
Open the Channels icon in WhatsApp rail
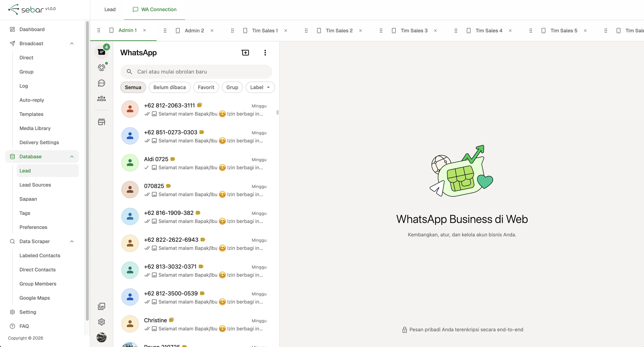pos(102,83)
